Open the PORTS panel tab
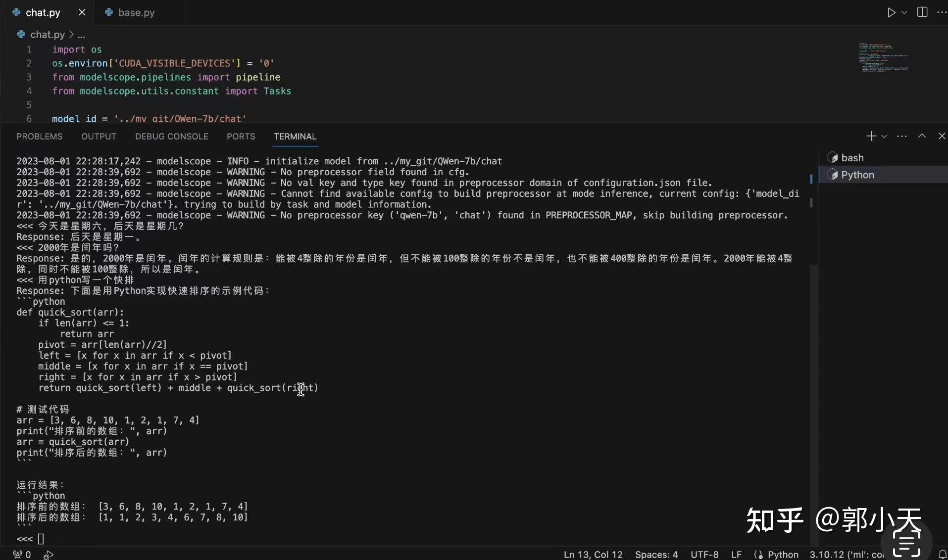 [x=241, y=137]
